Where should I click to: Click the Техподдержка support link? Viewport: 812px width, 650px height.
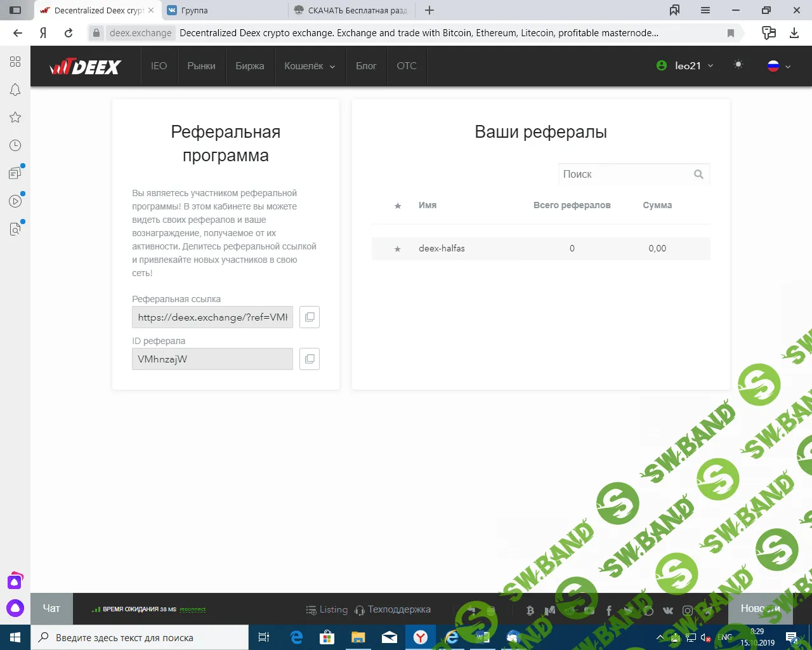pos(393,609)
